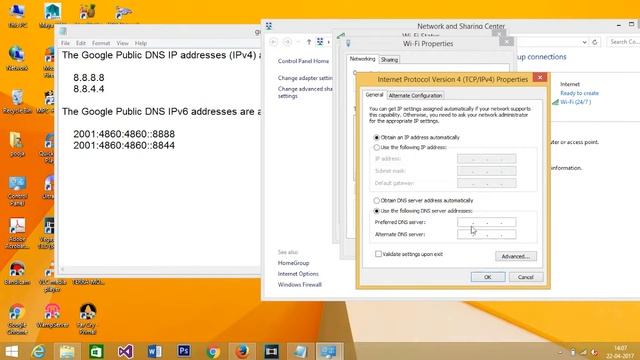Expand the address bar history dropdown
640x360 pixels.
pos(584,42)
